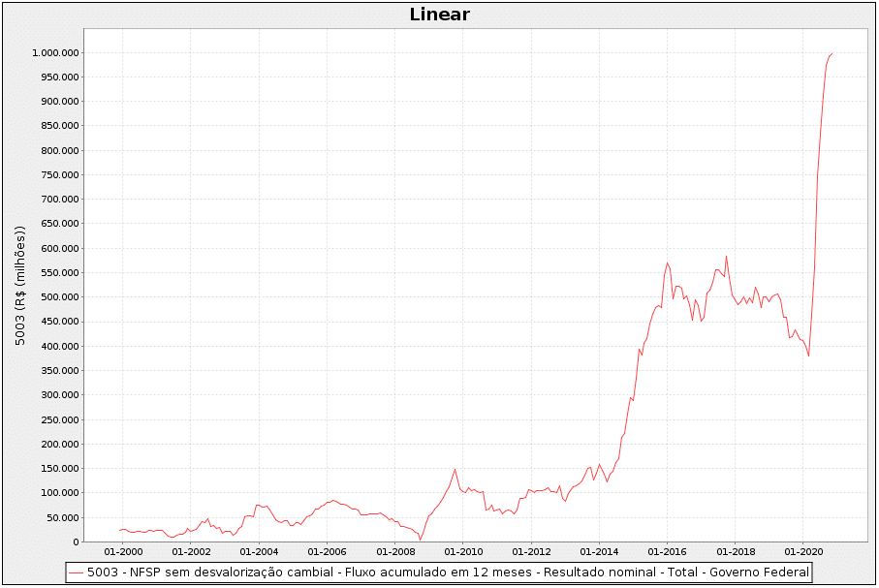The width and height of the screenshot is (879, 588).
Task: Click the y-axis value 300.000
Action: click(x=59, y=395)
